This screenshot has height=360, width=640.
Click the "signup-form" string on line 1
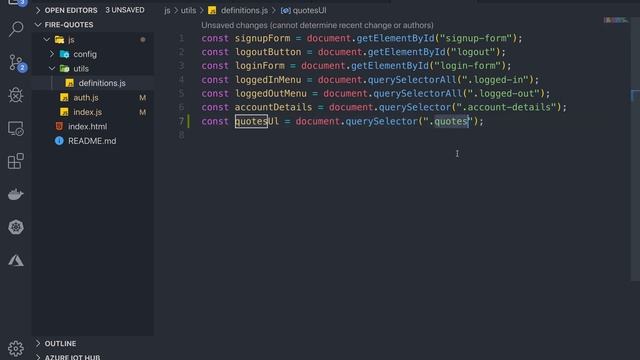(476, 38)
